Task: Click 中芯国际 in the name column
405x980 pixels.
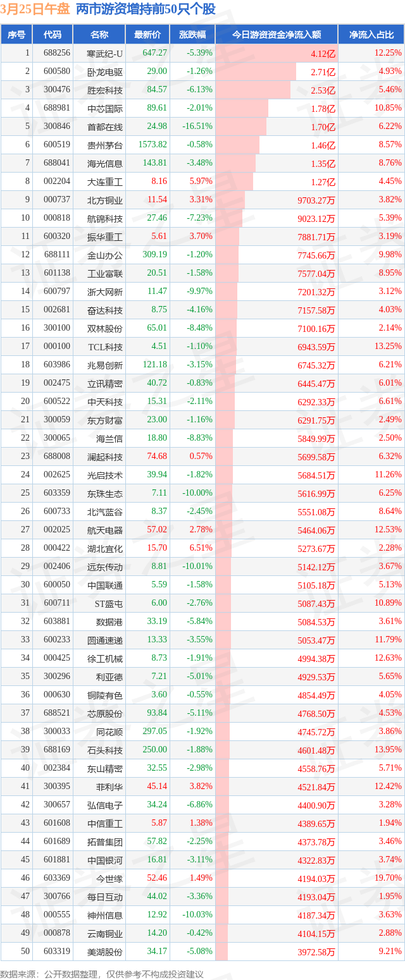Action: coord(105,108)
